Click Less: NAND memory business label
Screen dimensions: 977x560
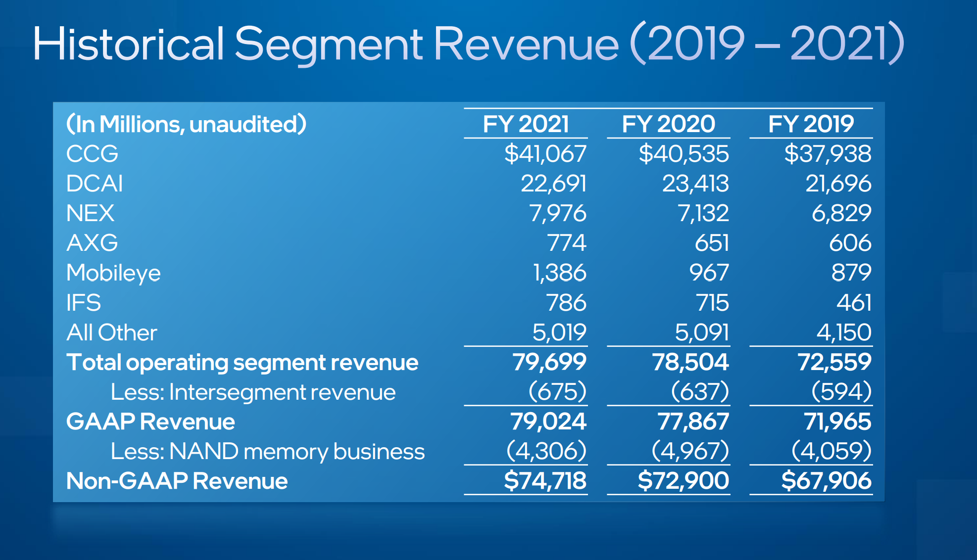267,451
